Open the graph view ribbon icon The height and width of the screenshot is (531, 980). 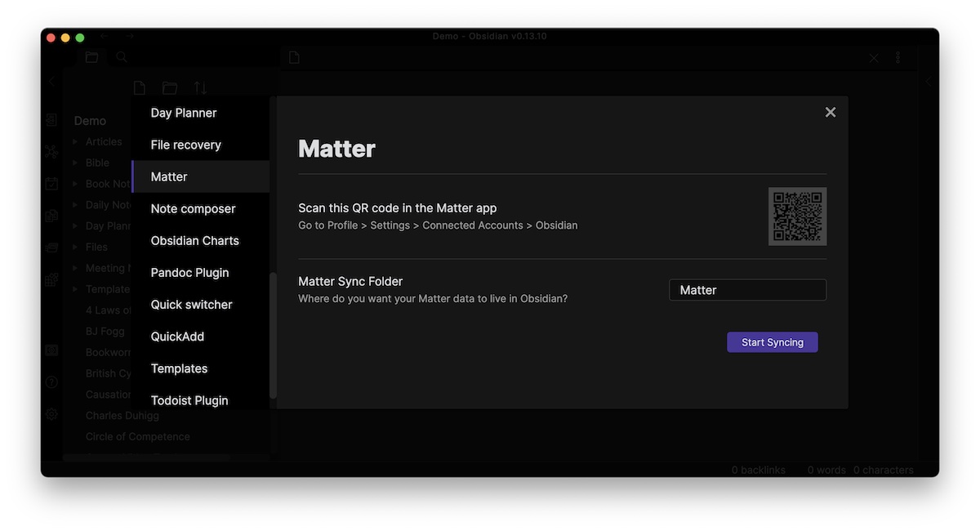tap(51, 152)
